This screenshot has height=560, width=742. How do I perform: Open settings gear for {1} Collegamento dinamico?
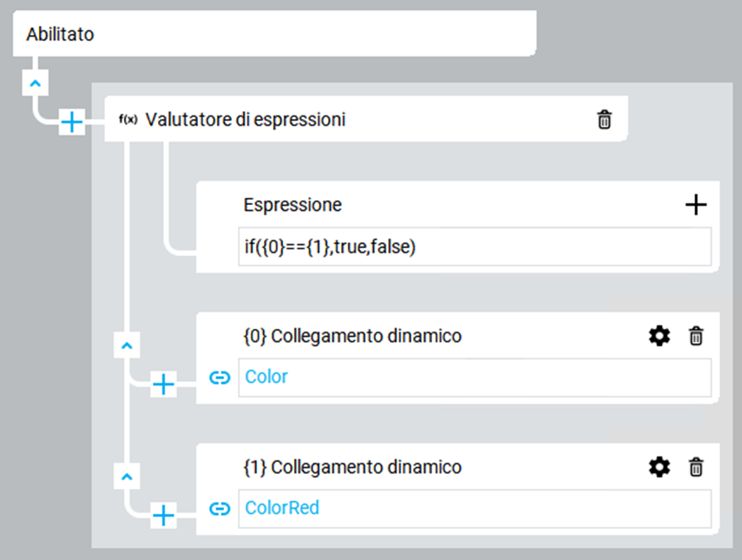click(x=660, y=467)
